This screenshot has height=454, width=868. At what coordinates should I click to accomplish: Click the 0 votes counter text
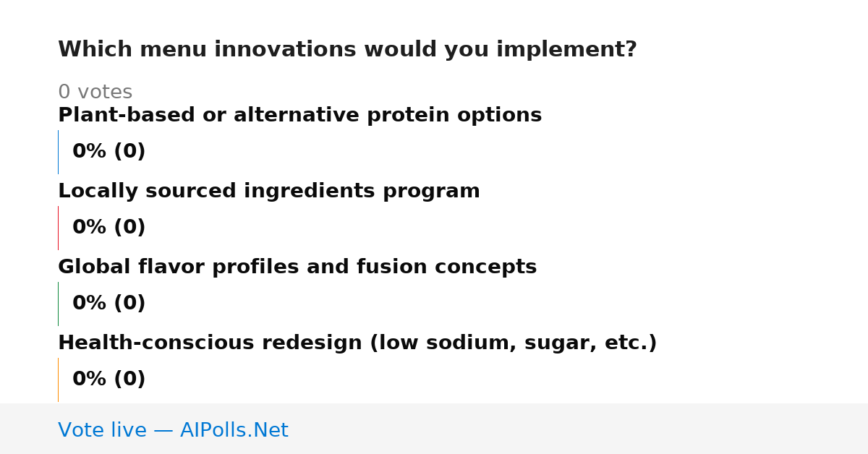pos(95,92)
